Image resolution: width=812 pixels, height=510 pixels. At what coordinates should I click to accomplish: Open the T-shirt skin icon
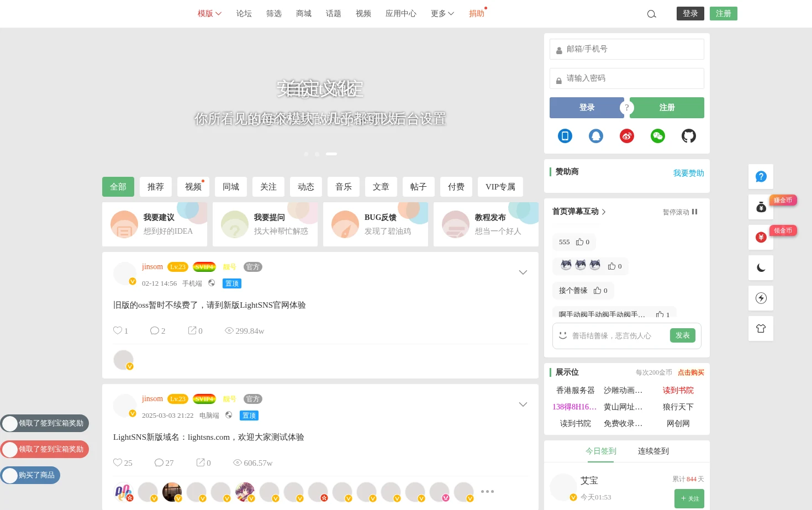coord(761,329)
